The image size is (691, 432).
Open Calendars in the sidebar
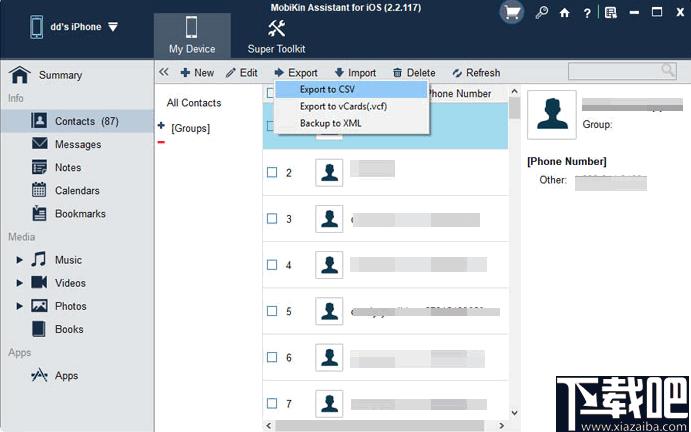coord(77,191)
